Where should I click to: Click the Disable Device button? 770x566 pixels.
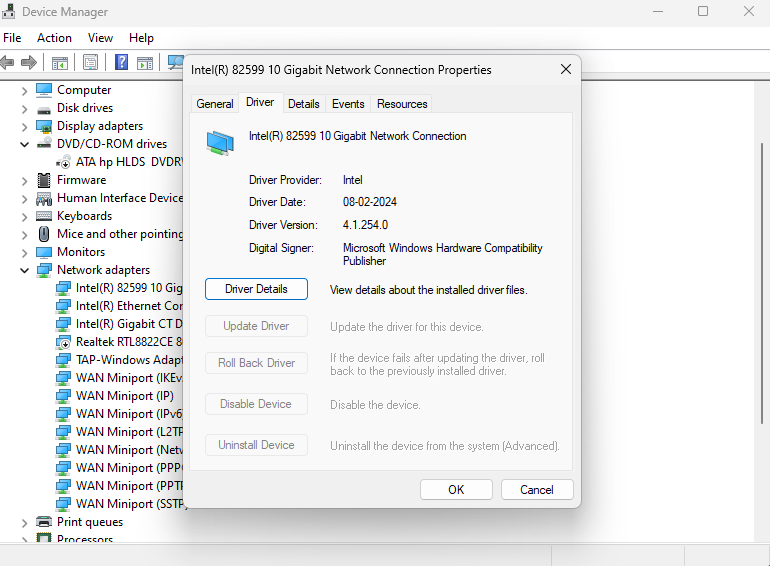point(256,404)
